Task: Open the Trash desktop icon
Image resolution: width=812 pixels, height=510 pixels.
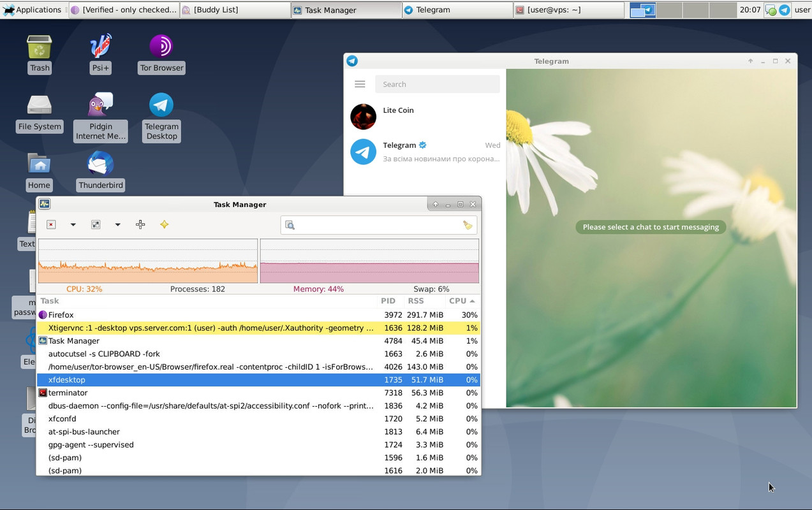Action: (x=40, y=48)
